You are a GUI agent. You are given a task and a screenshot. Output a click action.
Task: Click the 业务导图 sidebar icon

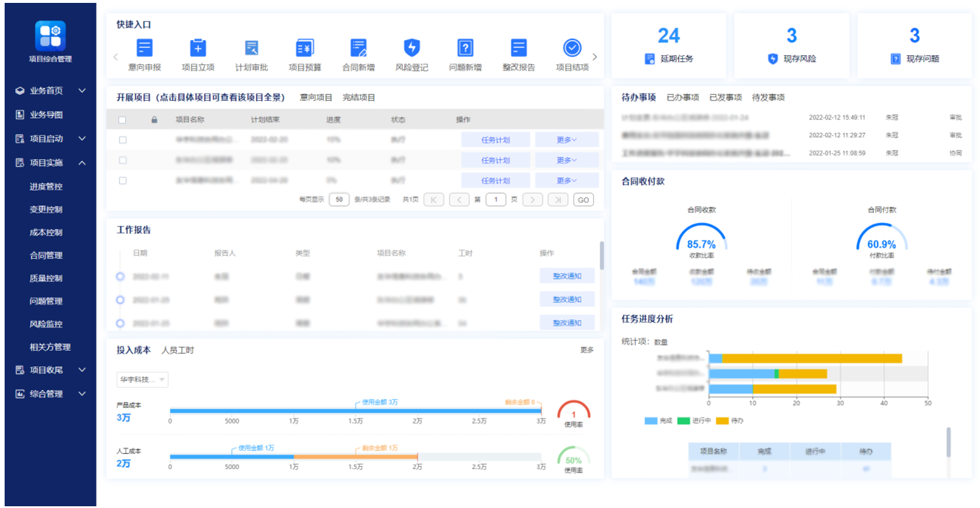[x=20, y=115]
